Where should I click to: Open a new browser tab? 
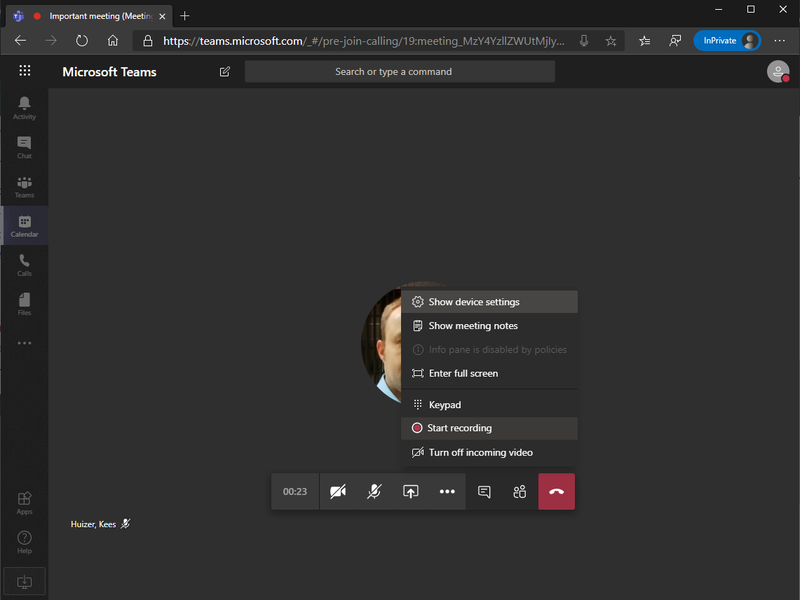point(185,16)
